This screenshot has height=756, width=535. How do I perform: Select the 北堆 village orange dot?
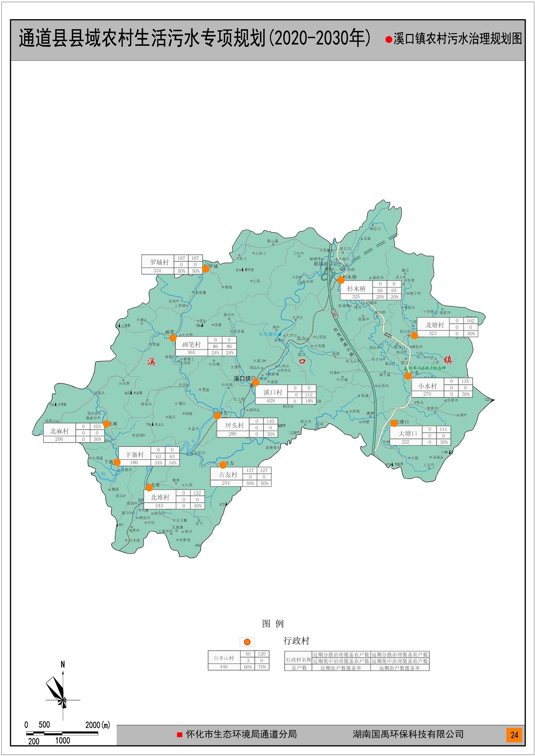pos(149,487)
